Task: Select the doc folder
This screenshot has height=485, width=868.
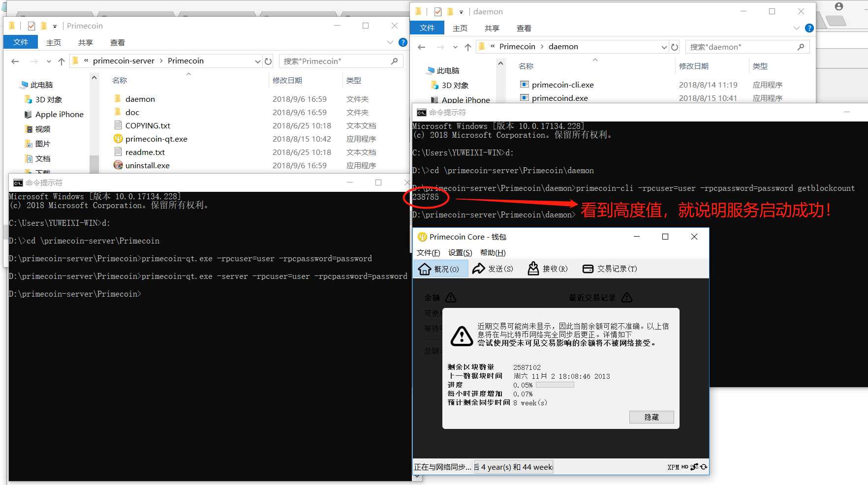Action: click(x=132, y=112)
